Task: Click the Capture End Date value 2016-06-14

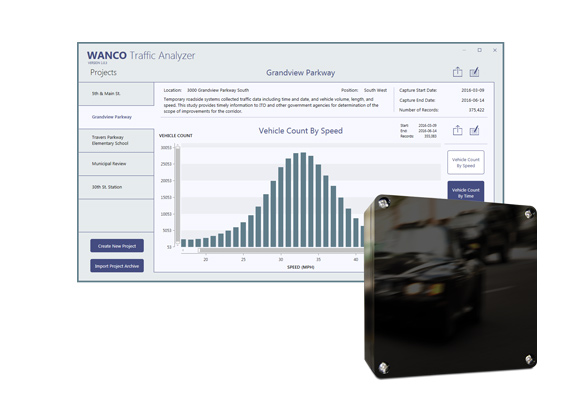Action: [x=473, y=100]
